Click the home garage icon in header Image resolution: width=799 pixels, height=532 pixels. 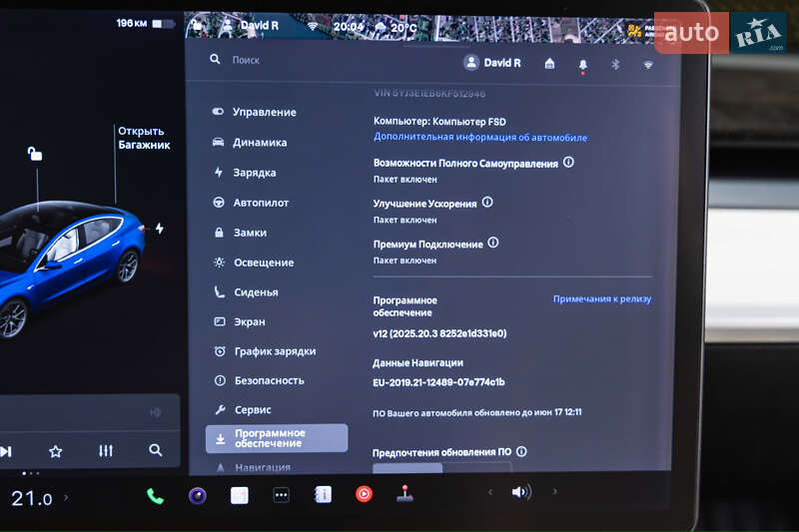pos(549,64)
